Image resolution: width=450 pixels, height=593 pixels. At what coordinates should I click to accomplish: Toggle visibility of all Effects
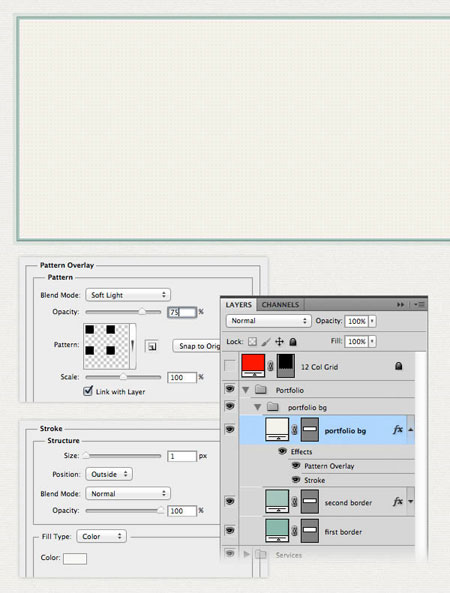tap(282, 451)
